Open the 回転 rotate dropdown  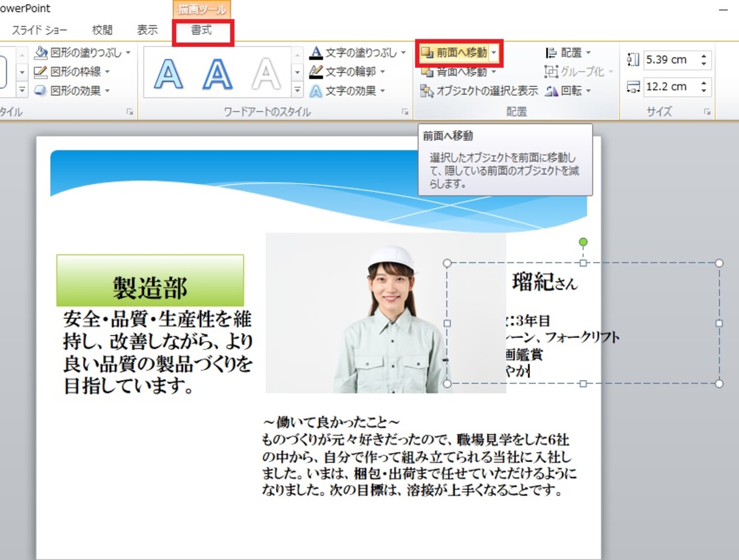(x=568, y=91)
